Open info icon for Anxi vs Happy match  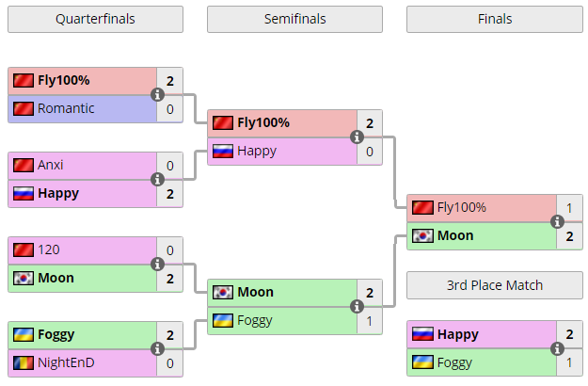[x=157, y=179]
